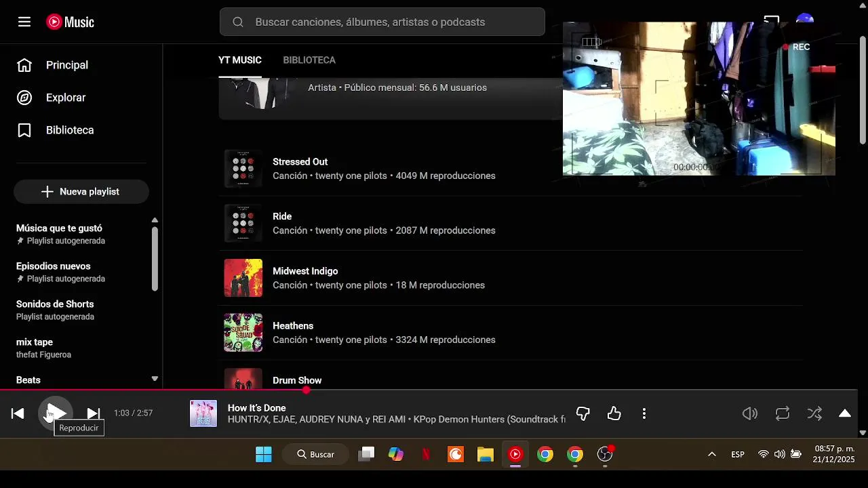The width and height of the screenshot is (868, 488).
Task: Click the Stressed Out album cover
Action: point(243,169)
